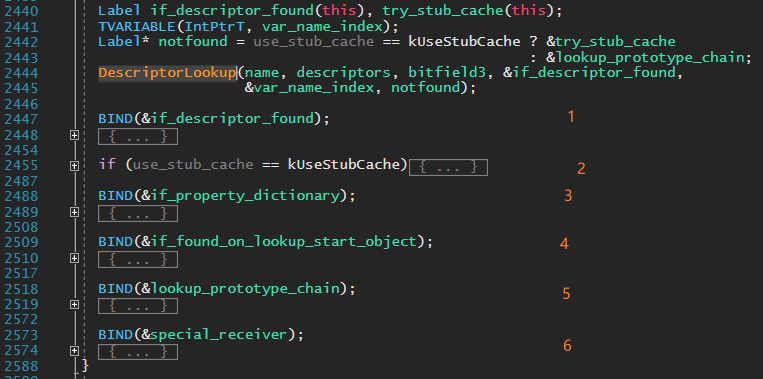Expand the collapsed block under BIND if_property_dictionary

pos(74,212)
